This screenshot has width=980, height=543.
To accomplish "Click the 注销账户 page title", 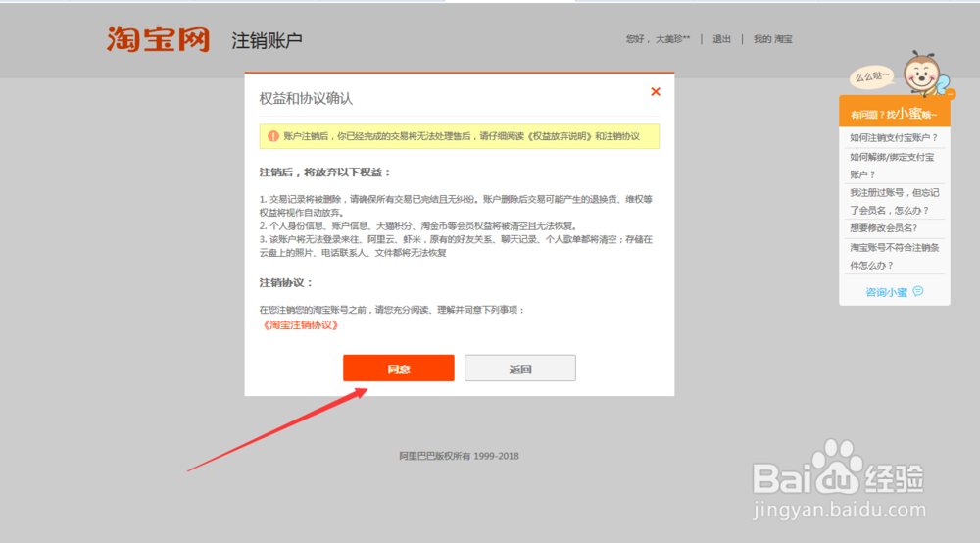I will (267, 40).
